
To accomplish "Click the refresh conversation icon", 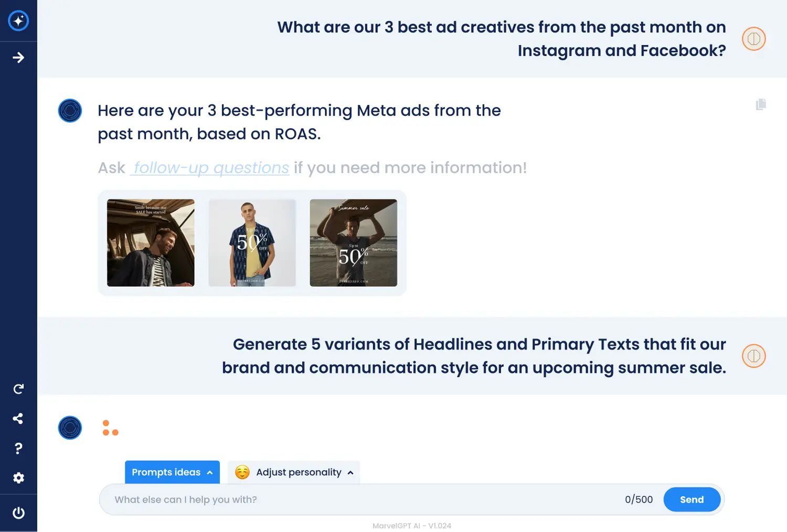I will pyautogui.click(x=18, y=389).
